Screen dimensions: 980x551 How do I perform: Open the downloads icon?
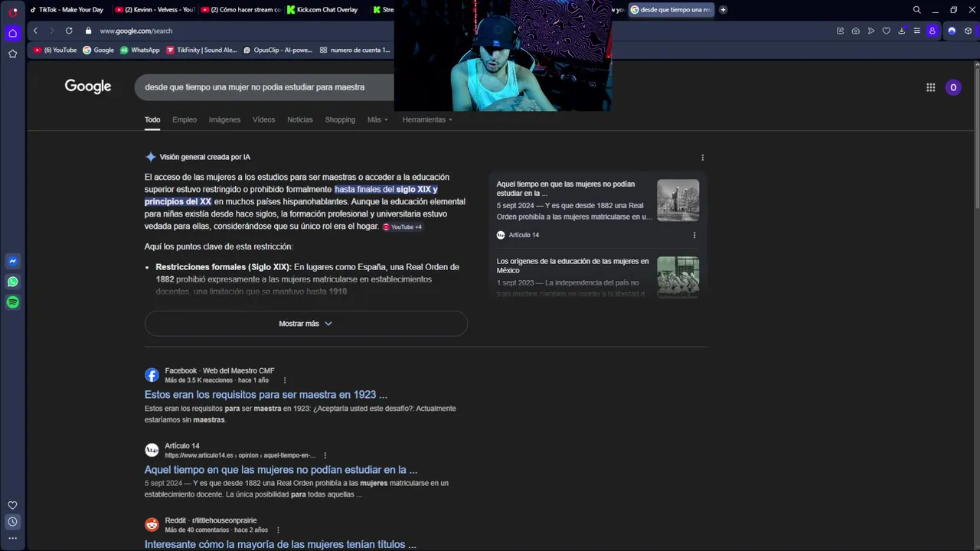(x=901, y=31)
